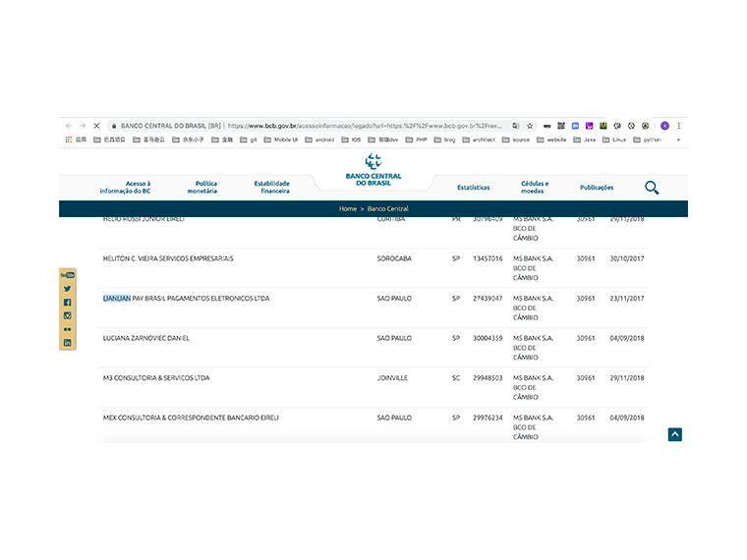The image size is (747, 560).
Task: Click date 30/10/2017
Action: tap(627, 258)
